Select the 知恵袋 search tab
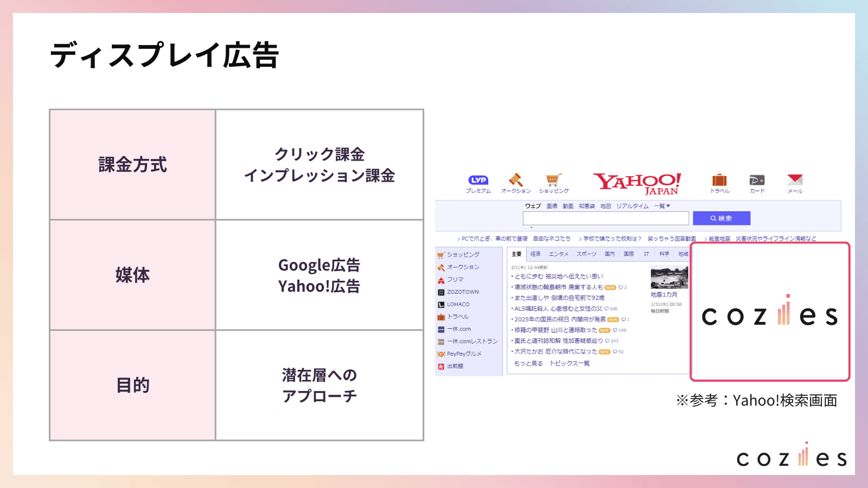868x488 pixels. pyautogui.click(x=586, y=206)
